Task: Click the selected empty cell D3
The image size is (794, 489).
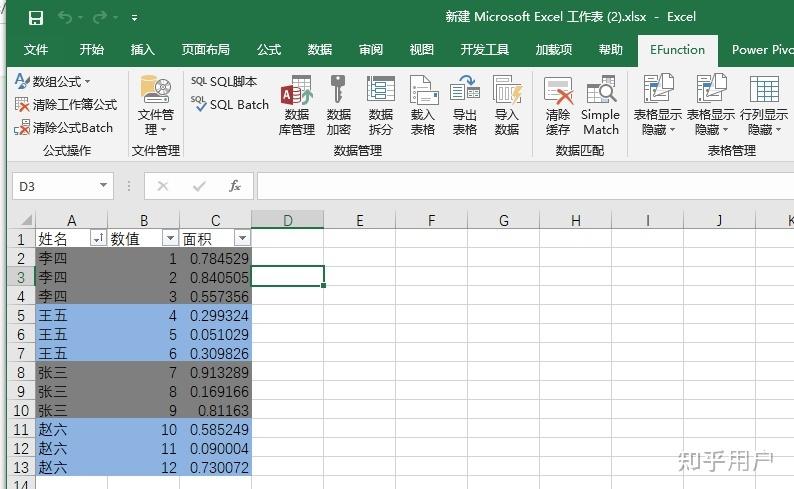Action: (x=288, y=276)
